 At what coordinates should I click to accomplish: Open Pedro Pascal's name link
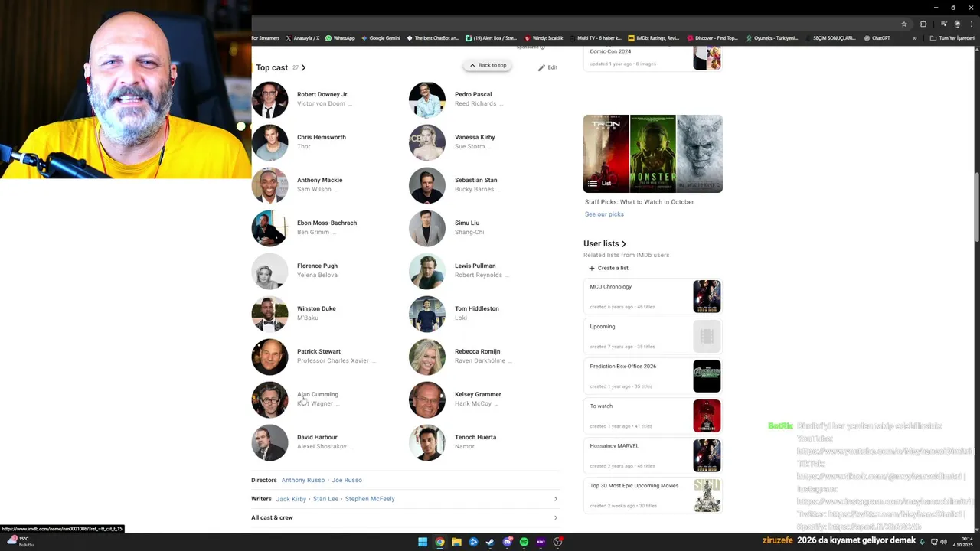pos(473,94)
